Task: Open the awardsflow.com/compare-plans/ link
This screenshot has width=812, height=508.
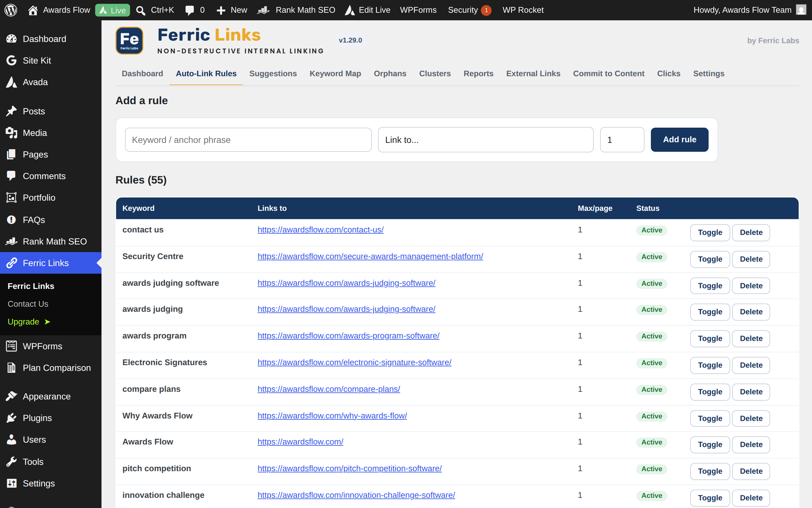Action: (329, 389)
